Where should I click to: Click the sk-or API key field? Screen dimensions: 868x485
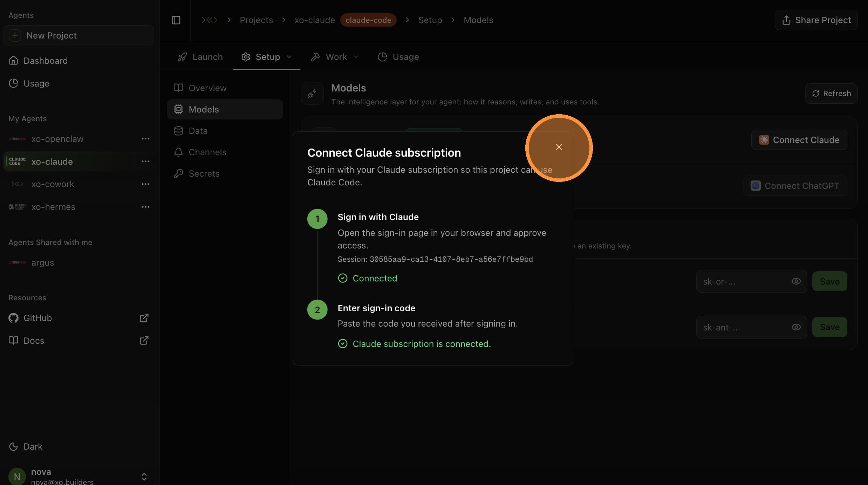click(751, 281)
